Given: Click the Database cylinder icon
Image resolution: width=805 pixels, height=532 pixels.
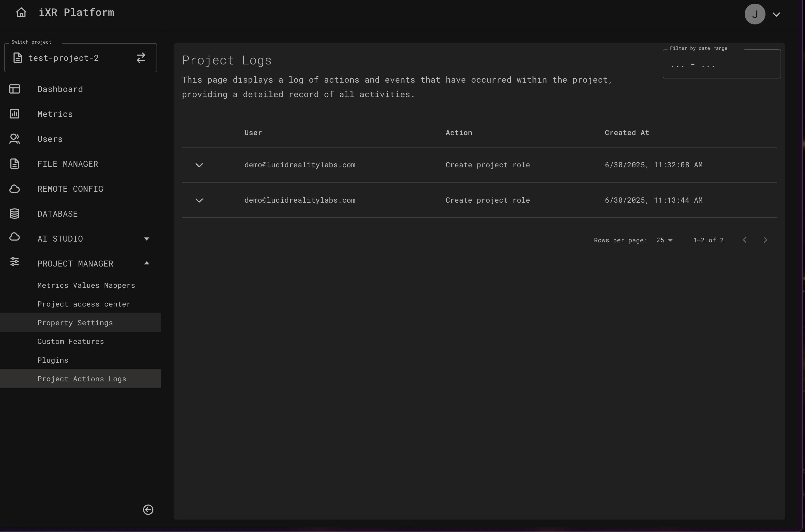Looking at the screenshot, I should point(15,214).
